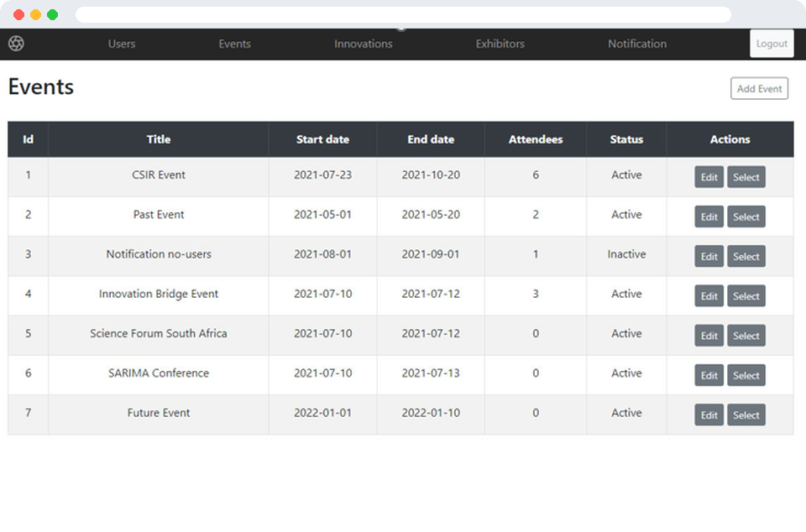Edit the Notification no-users event
Image resolution: width=806 pixels, height=532 pixels.
point(709,256)
